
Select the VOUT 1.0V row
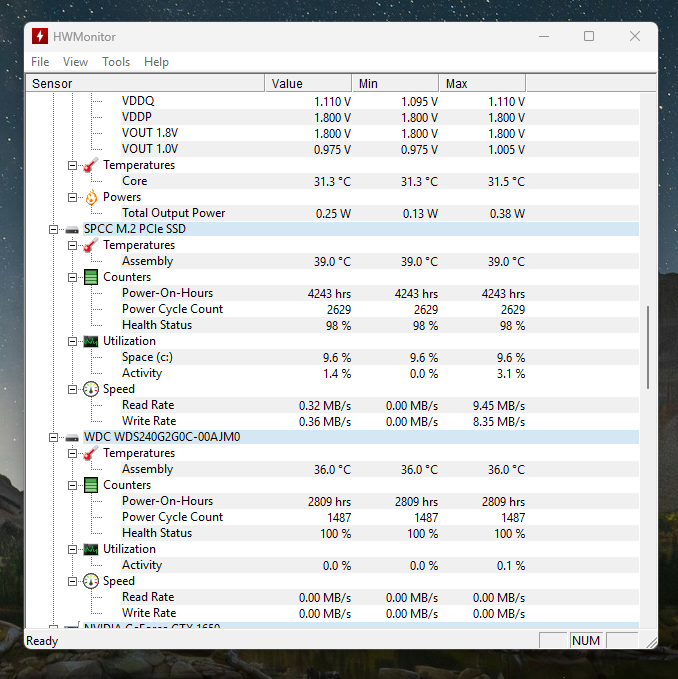(380, 149)
